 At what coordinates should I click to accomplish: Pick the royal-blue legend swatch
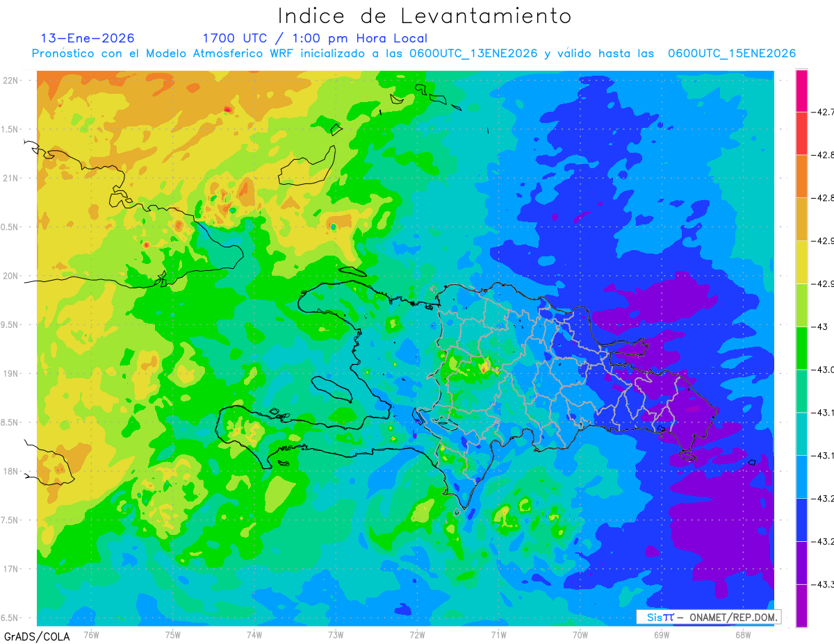(x=801, y=520)
